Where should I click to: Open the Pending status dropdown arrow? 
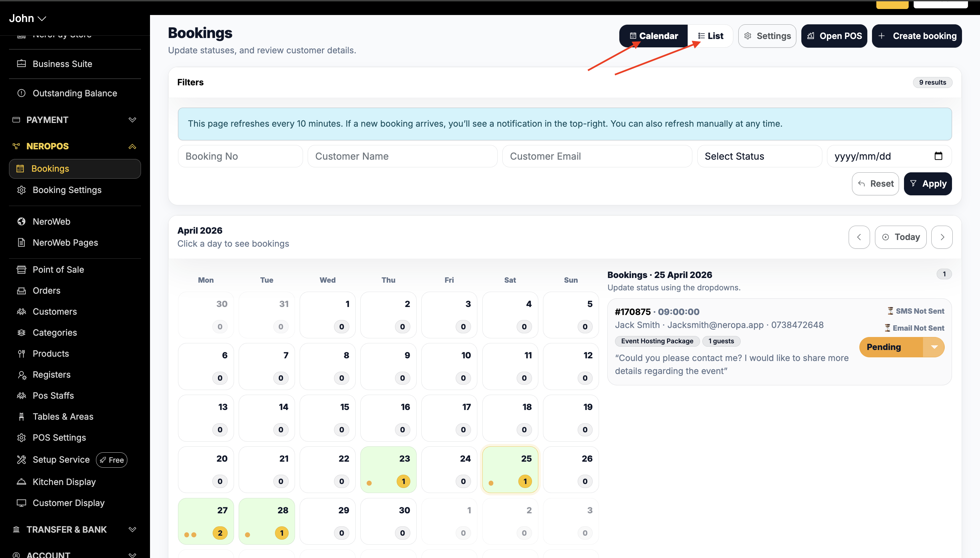934,347
